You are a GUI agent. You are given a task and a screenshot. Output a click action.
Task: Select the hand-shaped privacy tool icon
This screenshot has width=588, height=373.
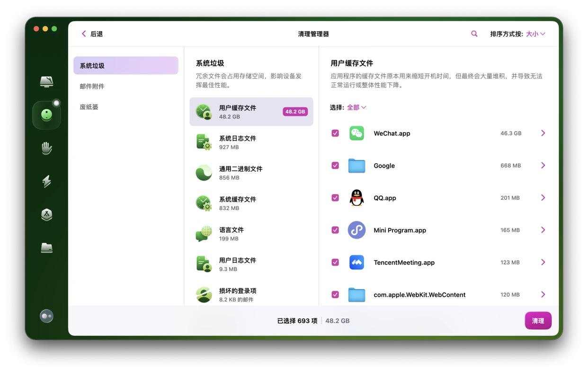(46, 148)
